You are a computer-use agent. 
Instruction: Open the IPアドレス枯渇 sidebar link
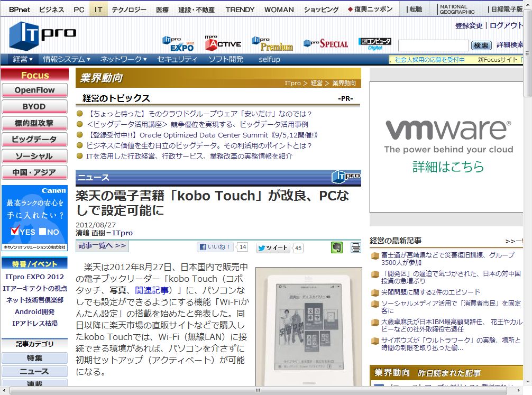pyautogui.click(x=34, y=324)
